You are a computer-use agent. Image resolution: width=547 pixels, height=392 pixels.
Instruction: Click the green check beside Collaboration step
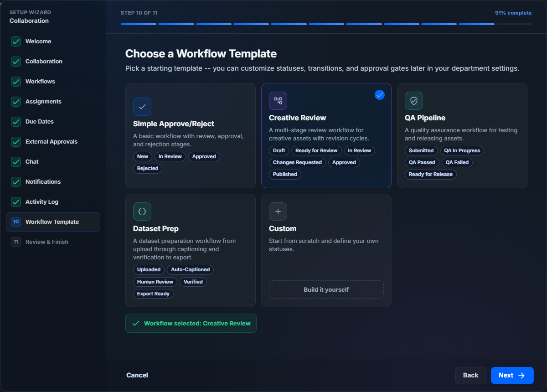tap(16, 62)
